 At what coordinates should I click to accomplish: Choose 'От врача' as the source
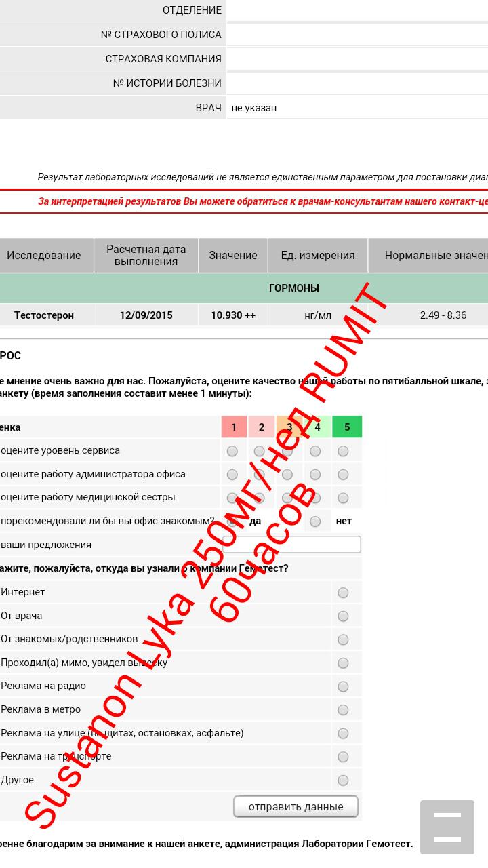click(x=343, y=616)
